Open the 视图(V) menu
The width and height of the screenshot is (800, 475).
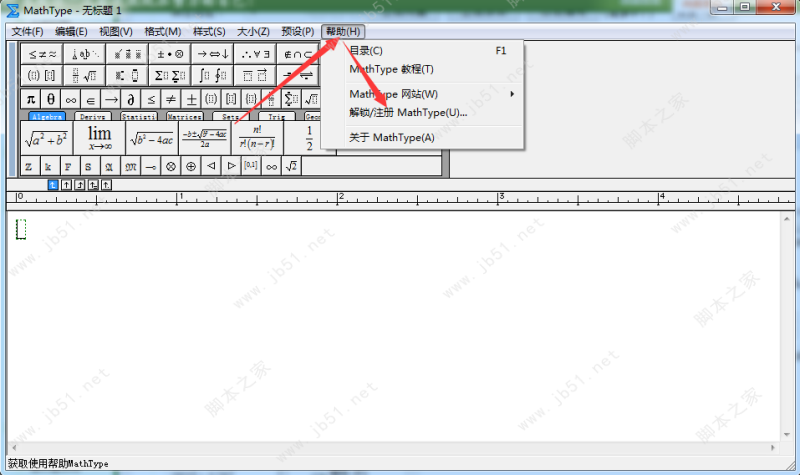116,32
